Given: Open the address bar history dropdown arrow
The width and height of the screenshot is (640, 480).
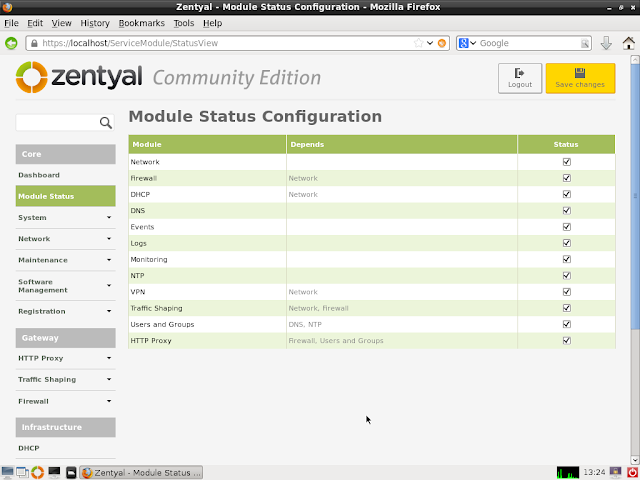Looking at the screenshot, I should [x=430, y=43].
